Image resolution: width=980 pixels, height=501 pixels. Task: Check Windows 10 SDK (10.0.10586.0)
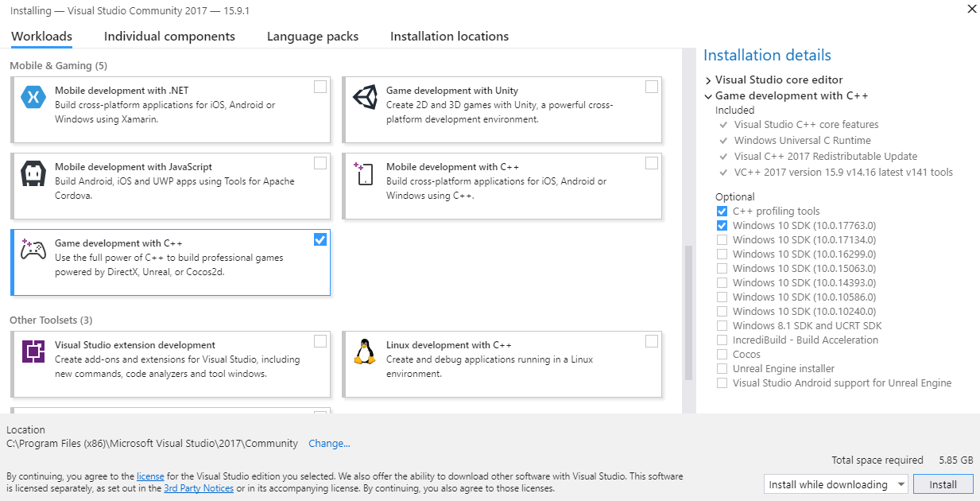pos(722,297)
